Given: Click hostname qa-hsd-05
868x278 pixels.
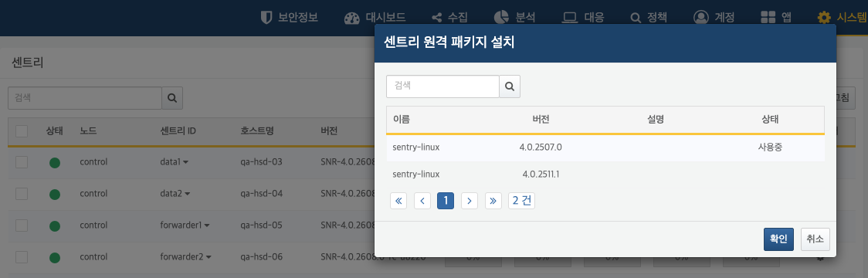Looking at the screenshot, I should [x=261, y=225].
